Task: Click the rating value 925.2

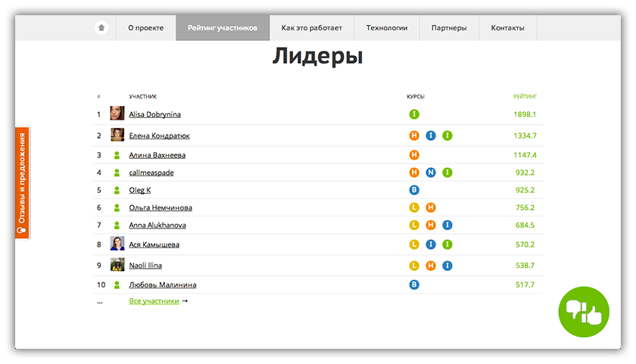Action: click(x=525, y=190)
